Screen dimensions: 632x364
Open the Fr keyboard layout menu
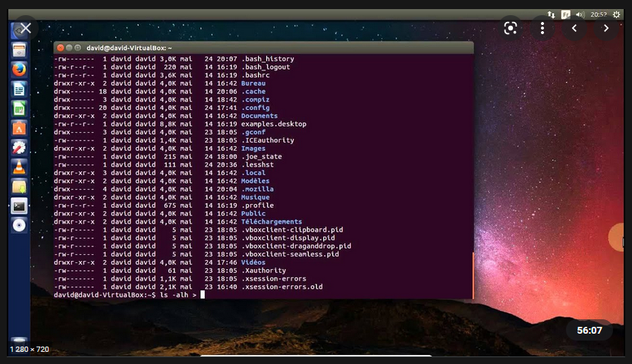pyautogui.click(x=565, y=14)
